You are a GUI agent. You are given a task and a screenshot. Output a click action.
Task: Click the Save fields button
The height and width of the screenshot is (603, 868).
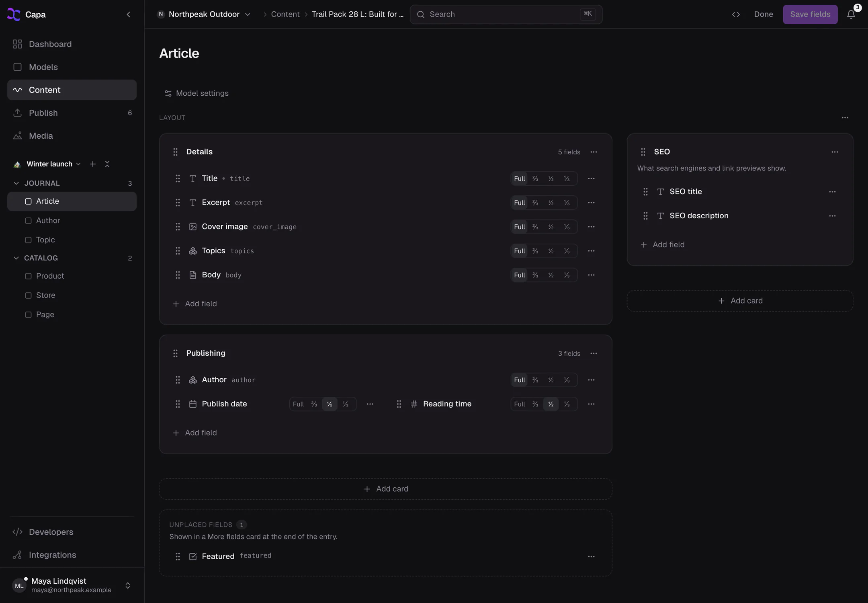click(x=810, y=14)
